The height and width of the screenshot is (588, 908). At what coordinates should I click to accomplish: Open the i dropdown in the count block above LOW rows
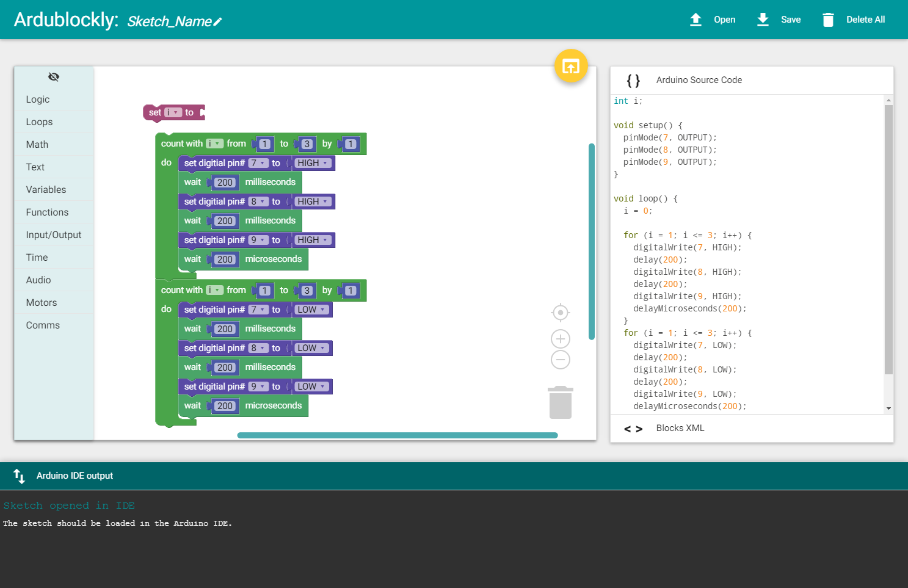click(214, 290)
